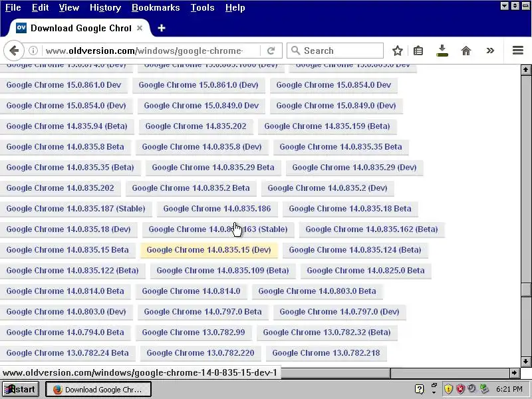This screenshot has height=399, width=532.
Task: Open the Windows Start button
Action: (21, 389)
